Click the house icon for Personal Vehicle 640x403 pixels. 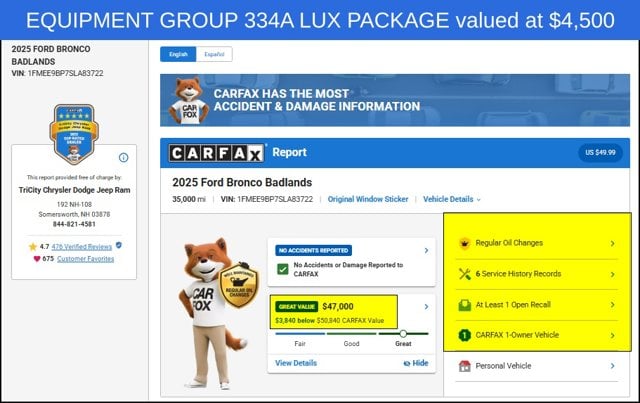[464, 366]
